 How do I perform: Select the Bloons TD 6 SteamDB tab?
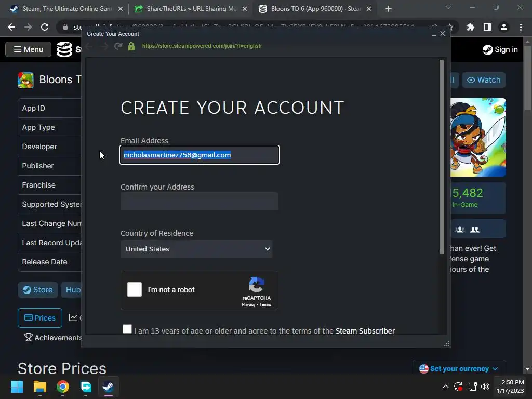coord(315,9)
